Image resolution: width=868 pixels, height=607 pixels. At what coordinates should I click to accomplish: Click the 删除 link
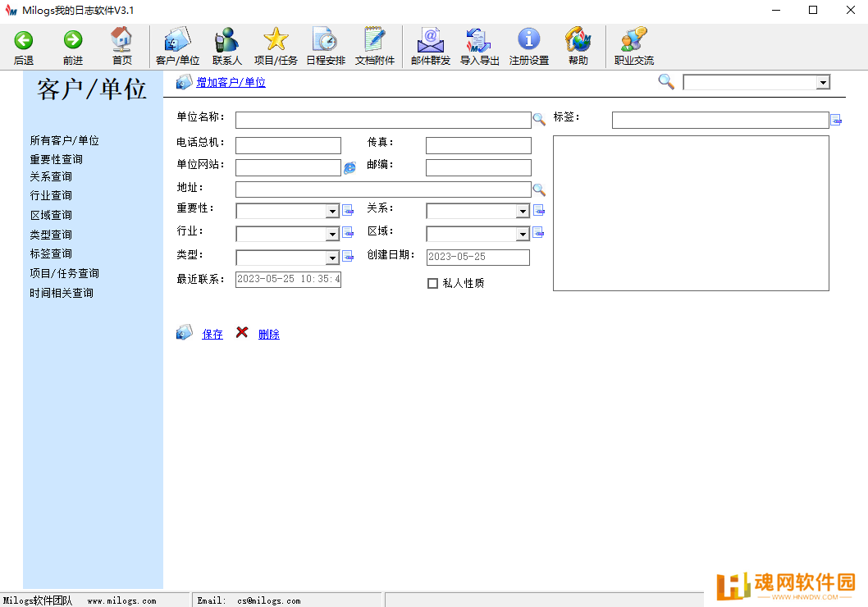point(269,334)
